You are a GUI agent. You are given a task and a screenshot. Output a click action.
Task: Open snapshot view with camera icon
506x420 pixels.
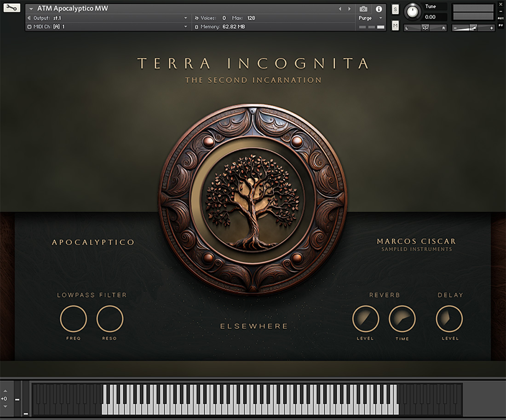pyautogui.click(x=363, y=9)
